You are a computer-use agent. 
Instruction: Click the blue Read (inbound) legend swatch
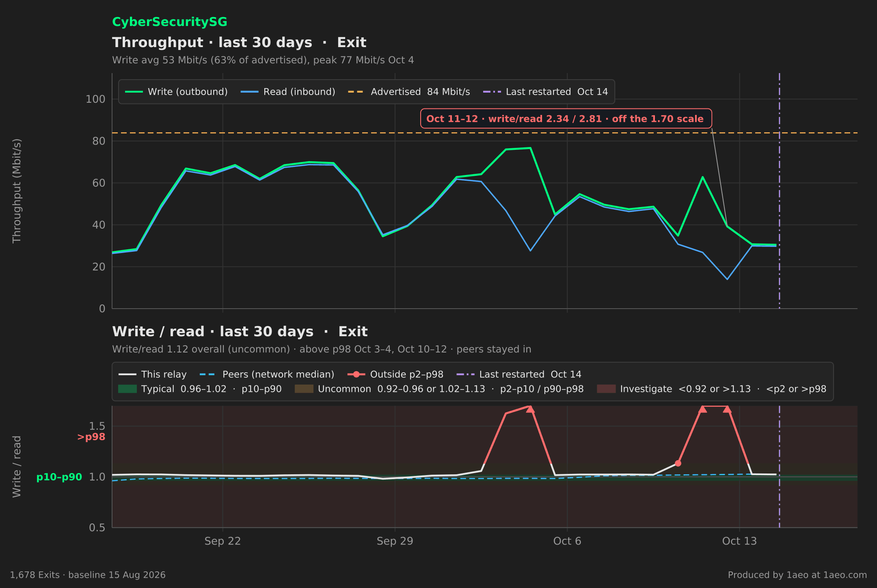point(249,92)
